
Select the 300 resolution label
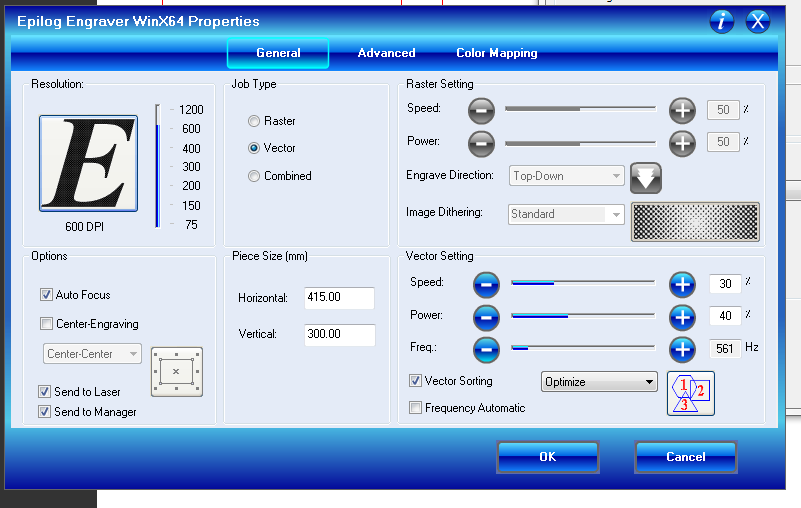point(191,167)
